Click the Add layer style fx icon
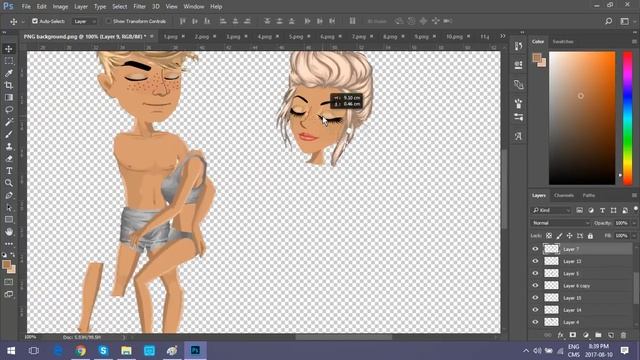640x360 pixels. click(x=560, y=335)
